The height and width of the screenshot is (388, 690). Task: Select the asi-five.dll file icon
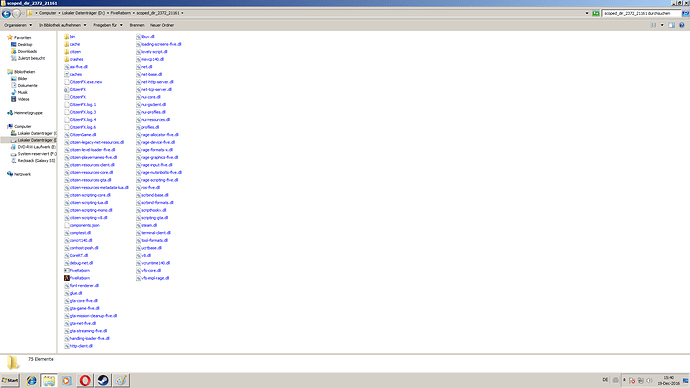pyautogui.click(x=67, y=67)
